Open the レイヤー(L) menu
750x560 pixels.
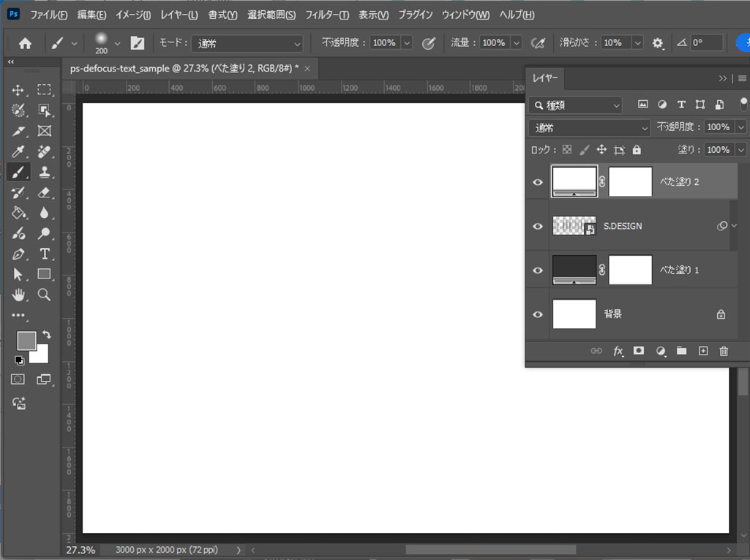(179, 15)
